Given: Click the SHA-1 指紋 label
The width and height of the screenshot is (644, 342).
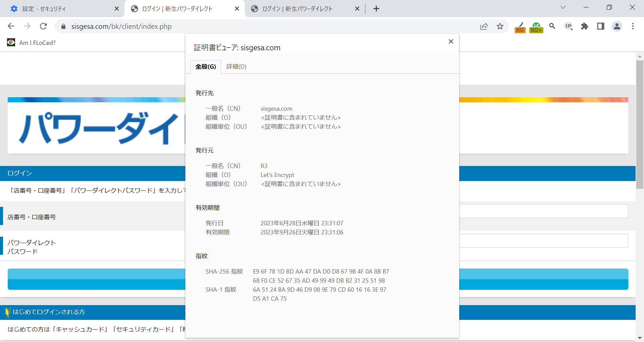Looking at the screenshot, I should tap(221, 290).
